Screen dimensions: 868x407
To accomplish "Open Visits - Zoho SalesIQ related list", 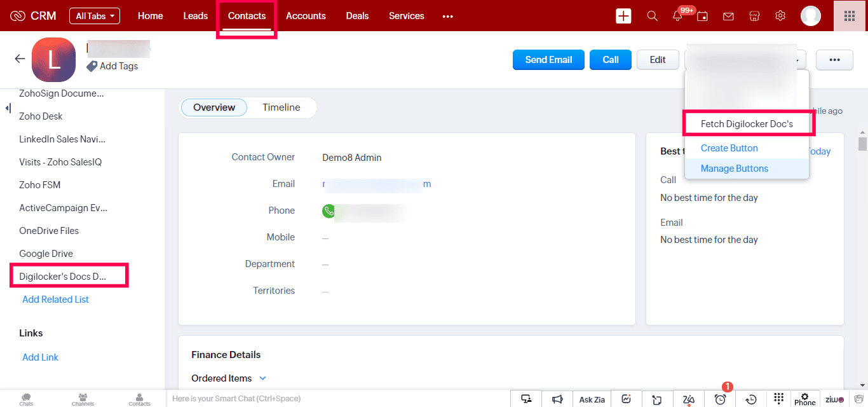I will [60, 162].
